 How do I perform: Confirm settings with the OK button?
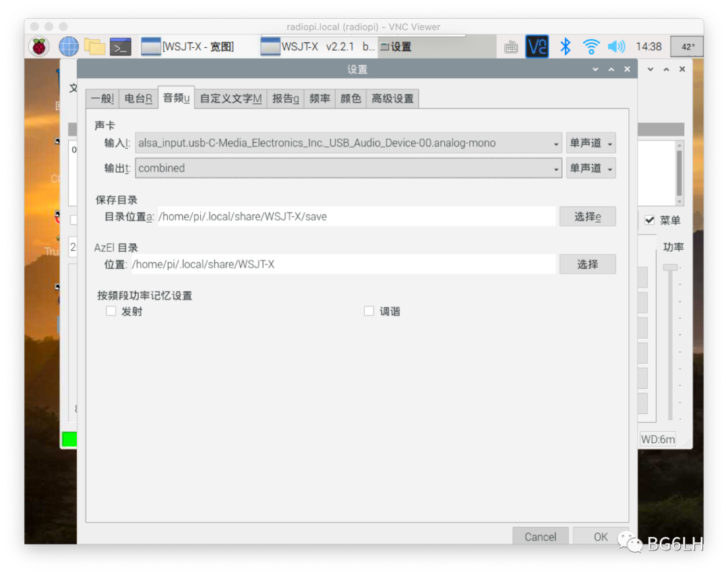pos(601,536)
